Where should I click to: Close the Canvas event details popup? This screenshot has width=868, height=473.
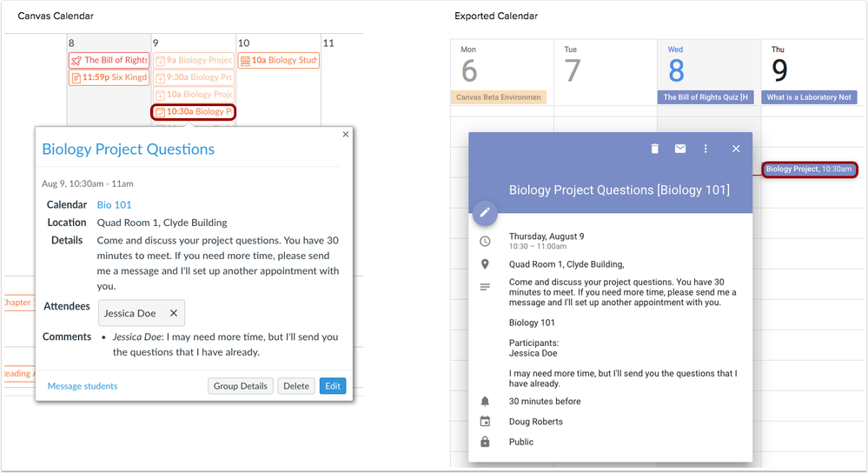tap(346, 134)
